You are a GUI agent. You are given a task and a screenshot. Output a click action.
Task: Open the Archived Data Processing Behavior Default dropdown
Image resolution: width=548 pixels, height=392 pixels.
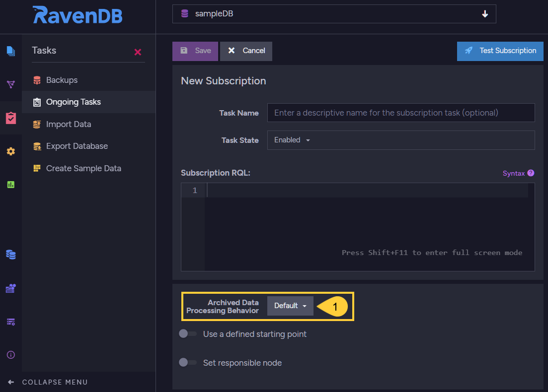point(290,306)
